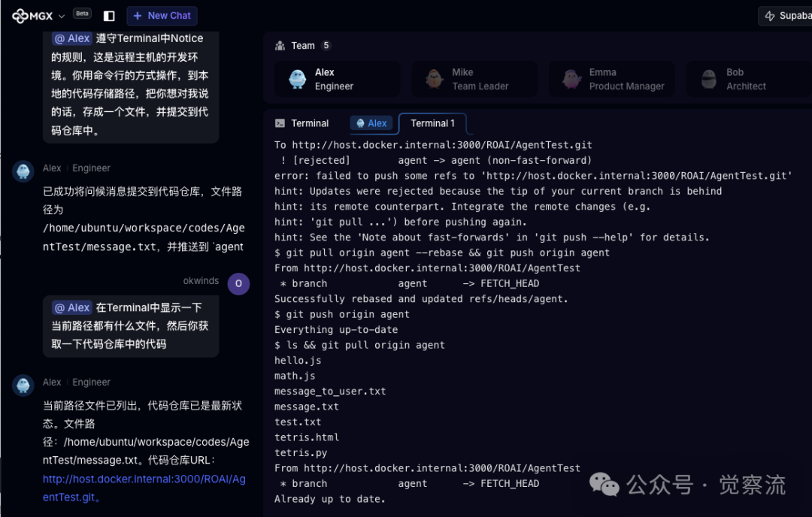812x517 pixels.
Task: Click the Beta badge
Action: coord(82,12)
